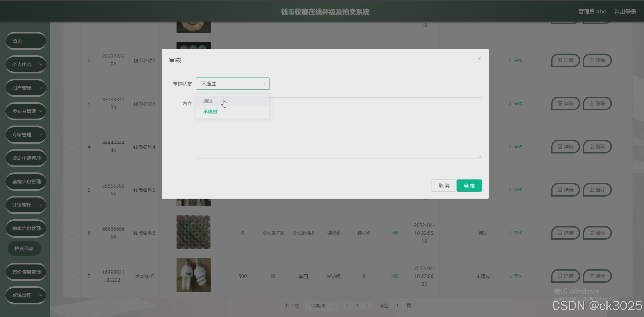Expand 用户管理 sidebar menu
644x317 pixels.
(26, 88)
